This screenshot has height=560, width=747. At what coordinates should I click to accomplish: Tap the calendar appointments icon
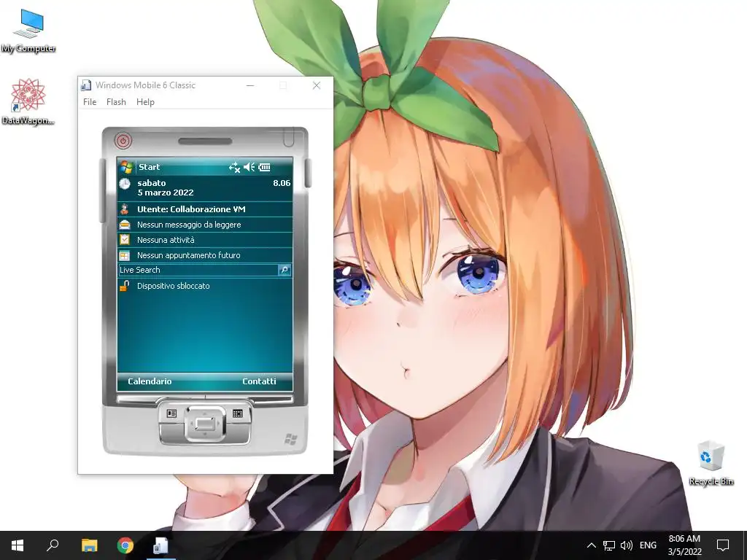point(125,256)
